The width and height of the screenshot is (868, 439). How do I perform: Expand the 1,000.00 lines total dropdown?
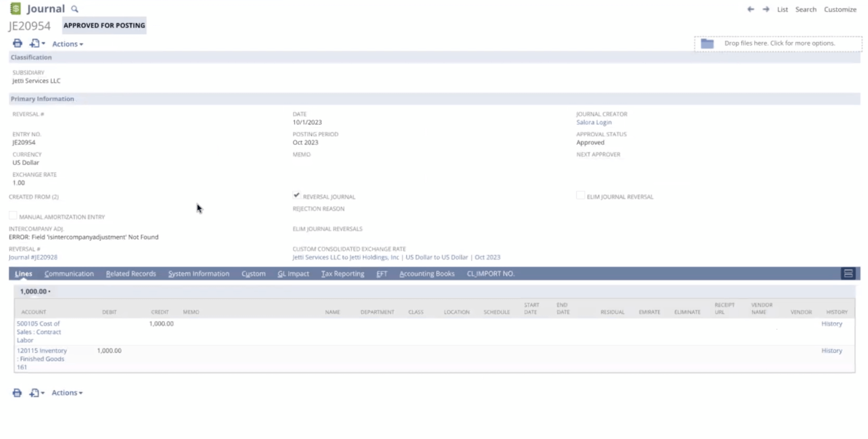35,291
